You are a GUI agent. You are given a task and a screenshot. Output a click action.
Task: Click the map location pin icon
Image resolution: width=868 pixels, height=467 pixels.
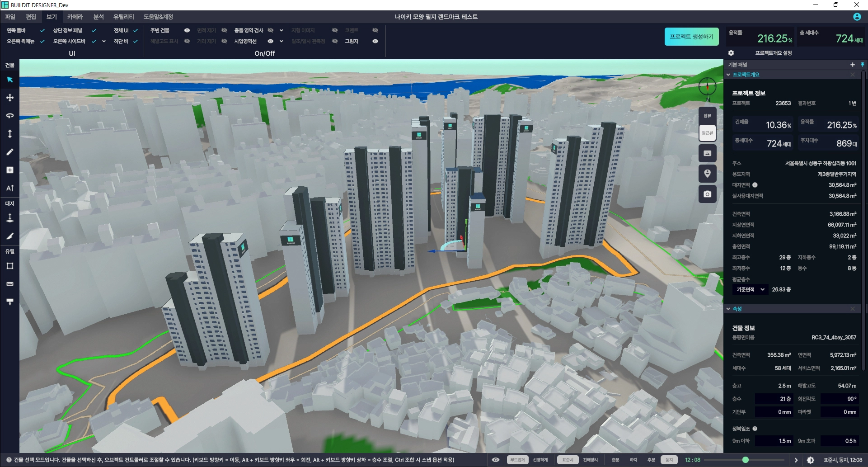[707, 174]
